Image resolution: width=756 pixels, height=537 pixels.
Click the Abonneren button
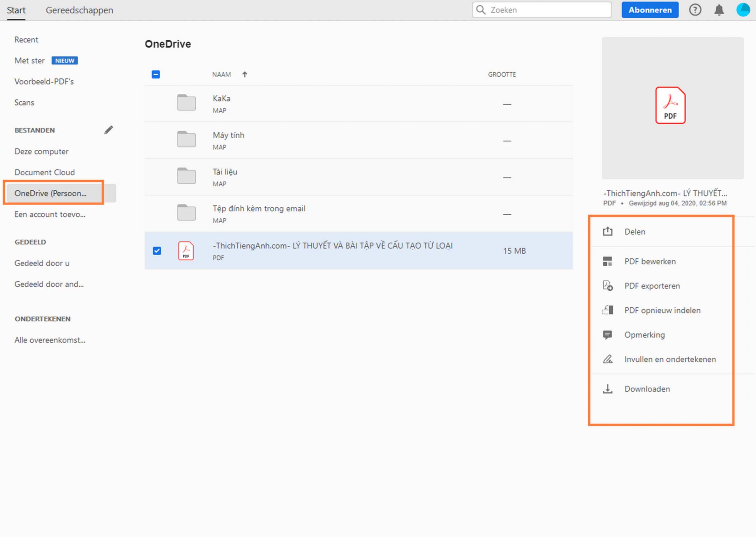[650, 10]
